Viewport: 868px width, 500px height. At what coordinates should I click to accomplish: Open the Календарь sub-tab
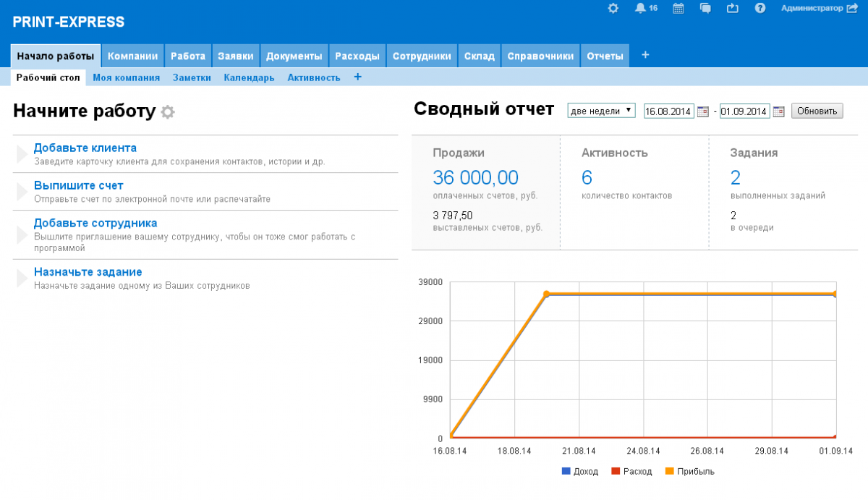tap(249, 77)
